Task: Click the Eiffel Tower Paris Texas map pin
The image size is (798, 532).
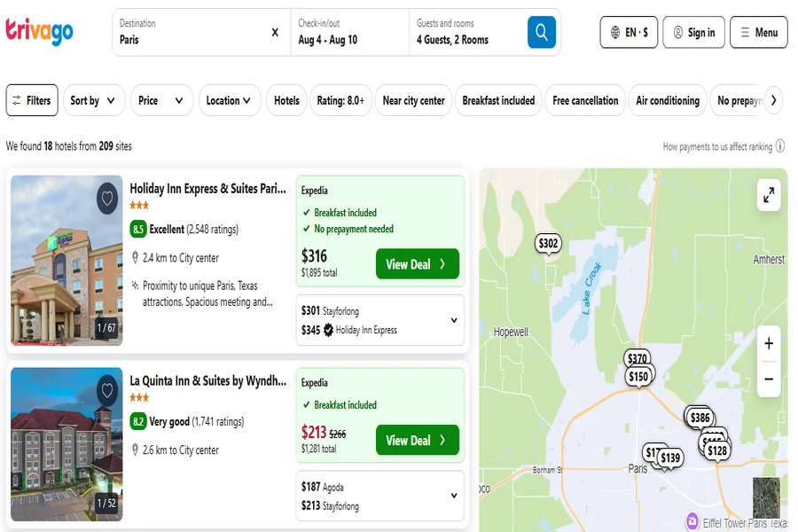Action: coord(692,520)
